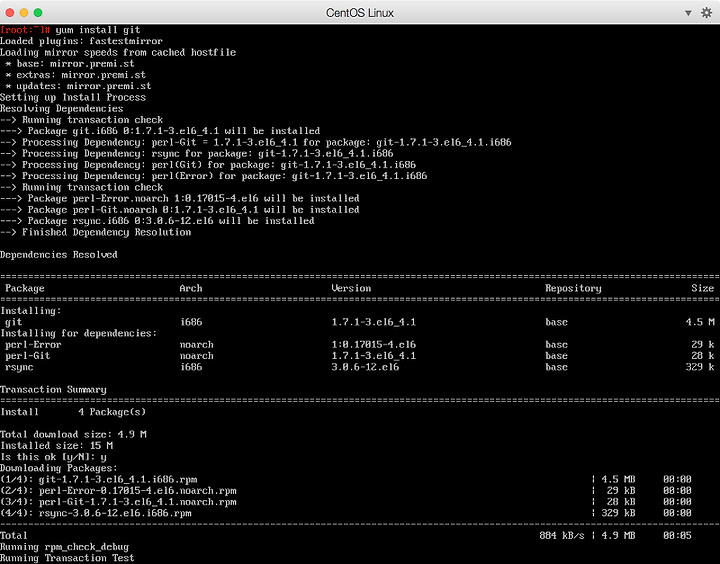Select 'Running rpm_check_debug' line
The height and width of the screenshot is (564, 720).
point(64,547)
